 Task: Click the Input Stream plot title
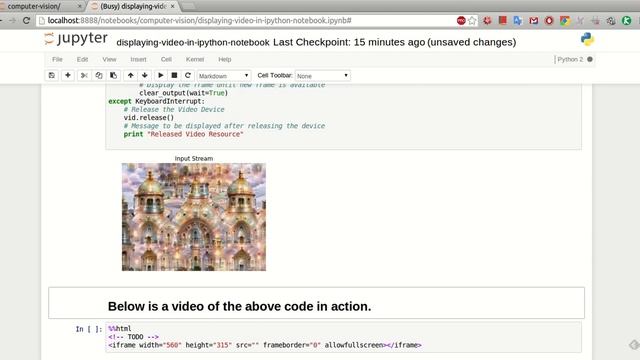(194, 158)
